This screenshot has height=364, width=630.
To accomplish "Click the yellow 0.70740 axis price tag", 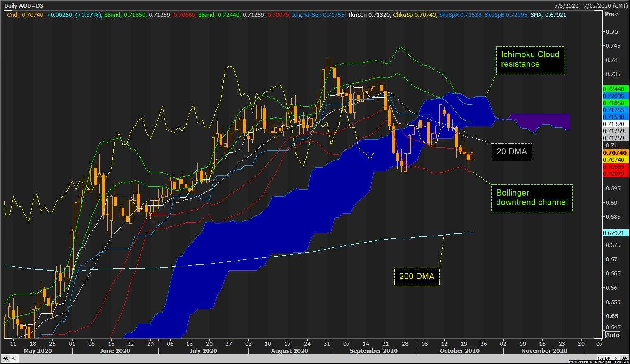I will tap(616, 160).
